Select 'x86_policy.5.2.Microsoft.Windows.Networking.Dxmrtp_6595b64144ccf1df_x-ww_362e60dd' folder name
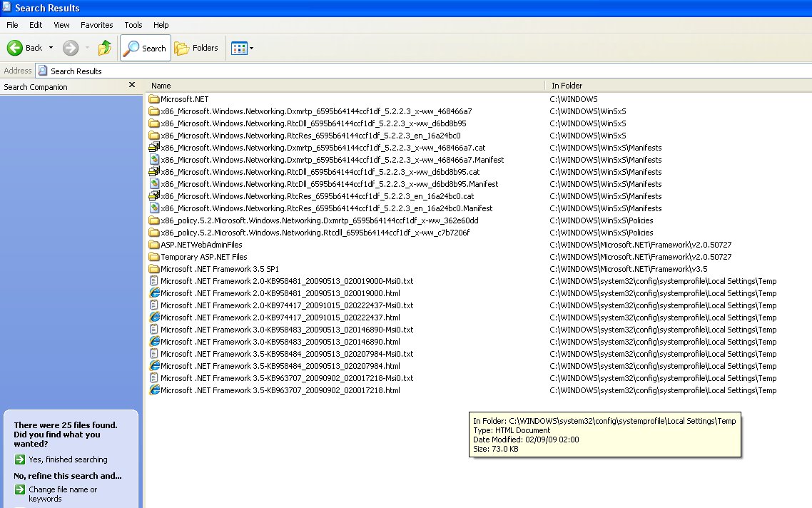This screenshot has width=812, height=508. 320,220
